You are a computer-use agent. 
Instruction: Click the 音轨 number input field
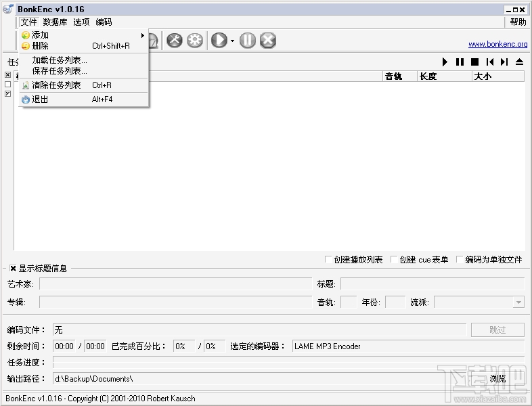pyautogui.click(x=349, y=302)
